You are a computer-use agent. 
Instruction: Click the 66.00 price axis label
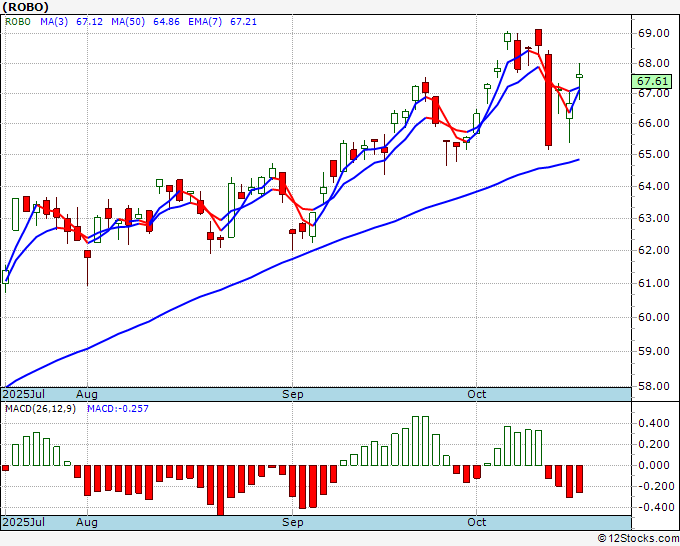[x=653, y=124]
